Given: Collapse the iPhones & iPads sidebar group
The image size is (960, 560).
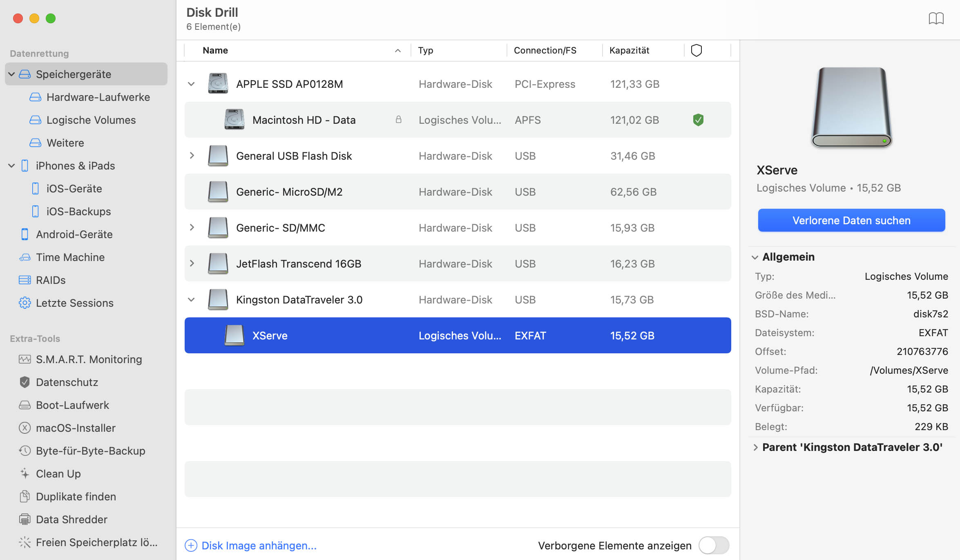Looking at the screenshot, I should [11, 165].
